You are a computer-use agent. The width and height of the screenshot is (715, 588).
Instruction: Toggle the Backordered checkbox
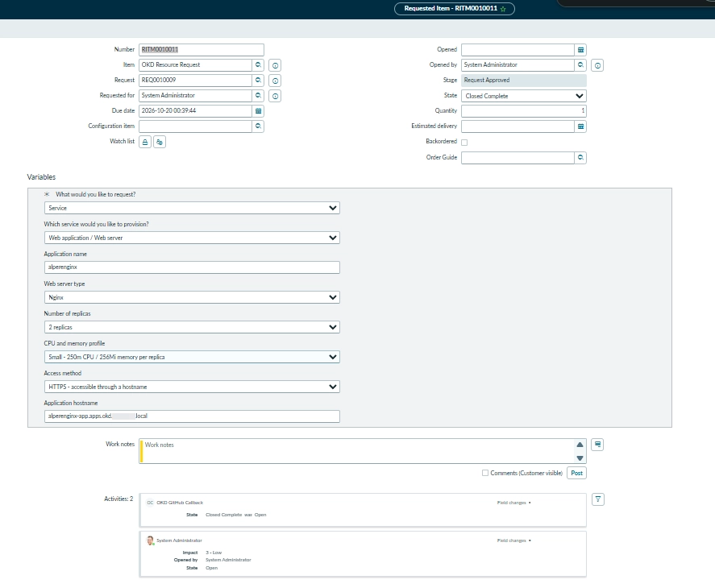pyautogui.click(x=464, y=143)
